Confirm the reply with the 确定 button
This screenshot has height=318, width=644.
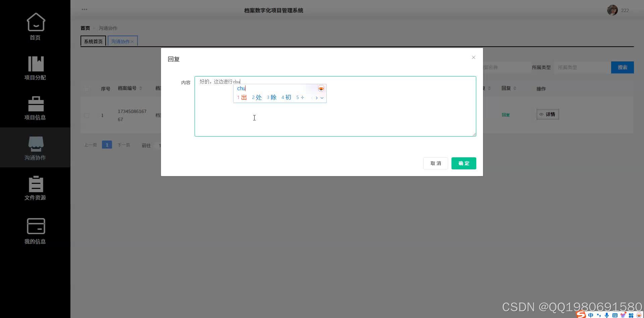point(464,163)
